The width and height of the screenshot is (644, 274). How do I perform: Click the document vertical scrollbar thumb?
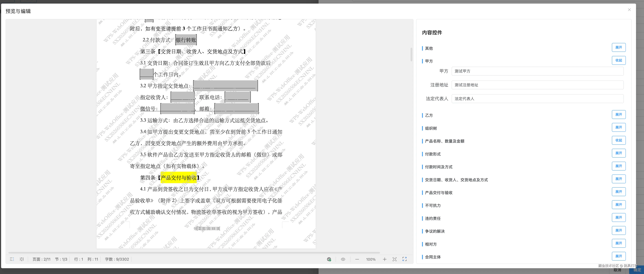tap(411, 54)
